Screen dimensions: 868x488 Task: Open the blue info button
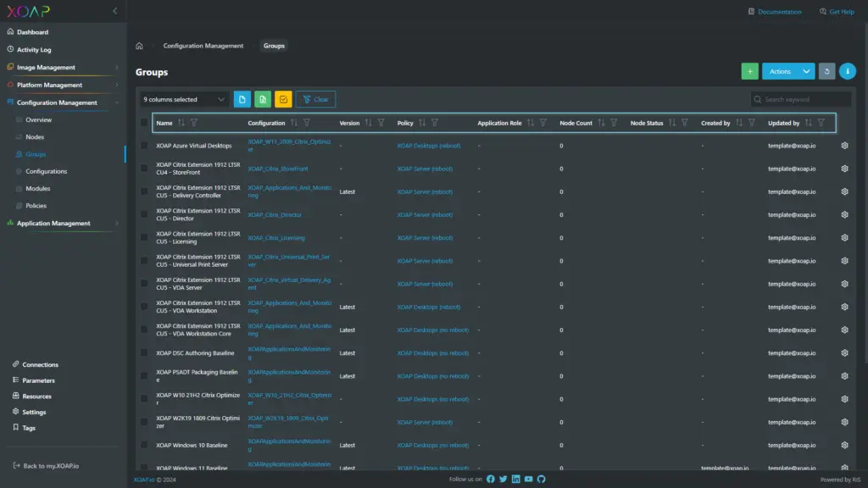(x=847, y=71)
